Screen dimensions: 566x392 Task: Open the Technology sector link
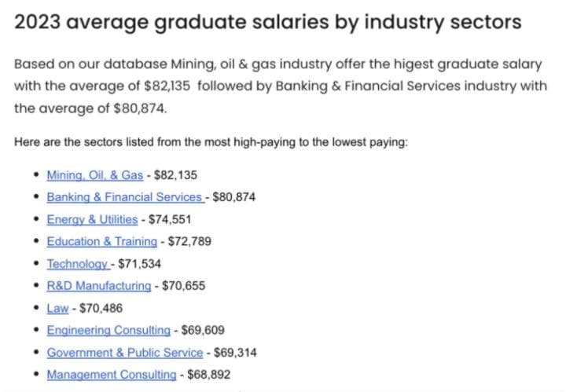click(79, 264)
